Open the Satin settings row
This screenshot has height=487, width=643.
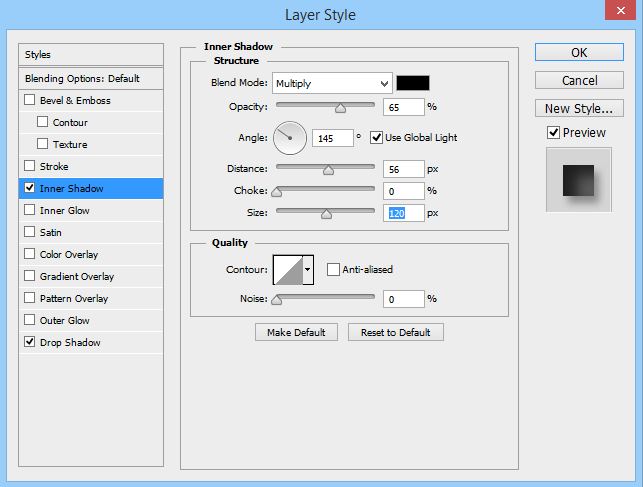point(91,232)
